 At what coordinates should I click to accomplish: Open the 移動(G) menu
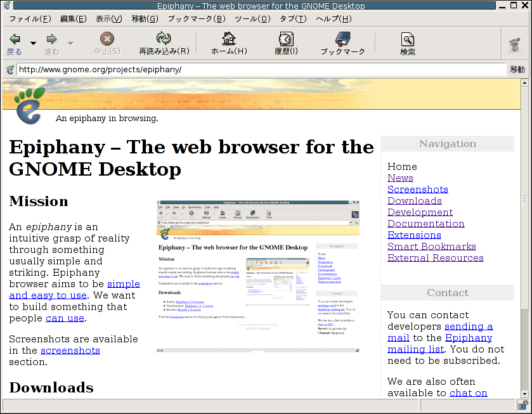[145, 19]
